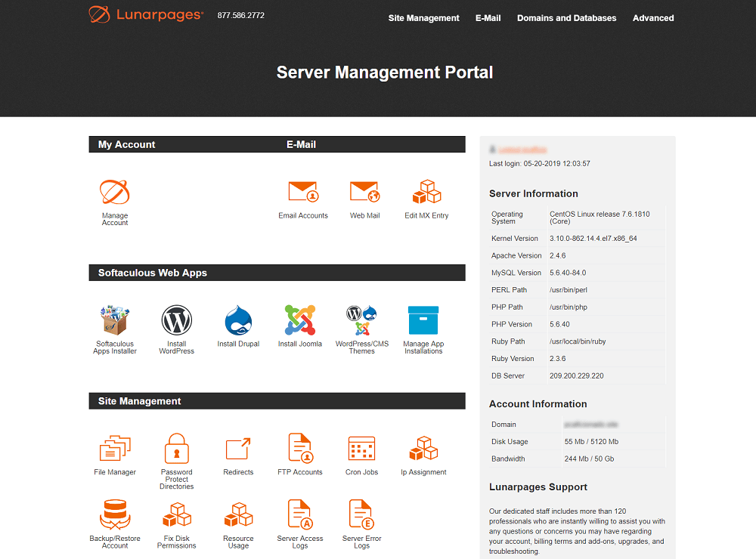Select CentOS Linux release value
This screenshot has height=559, width=756.
point(600,218)
